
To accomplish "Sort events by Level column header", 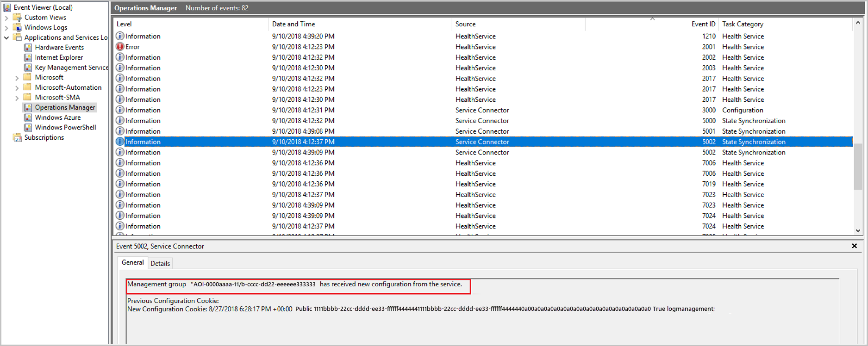I will click(x=191, y=24).
